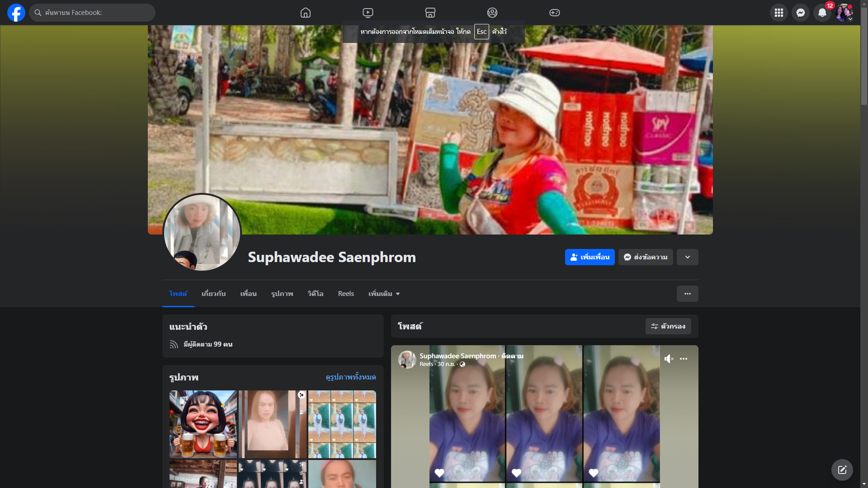Open the Groups icon in top navigation
This screenshot has height=488, width=868.
pyautogui.click(x=492, y=13)
